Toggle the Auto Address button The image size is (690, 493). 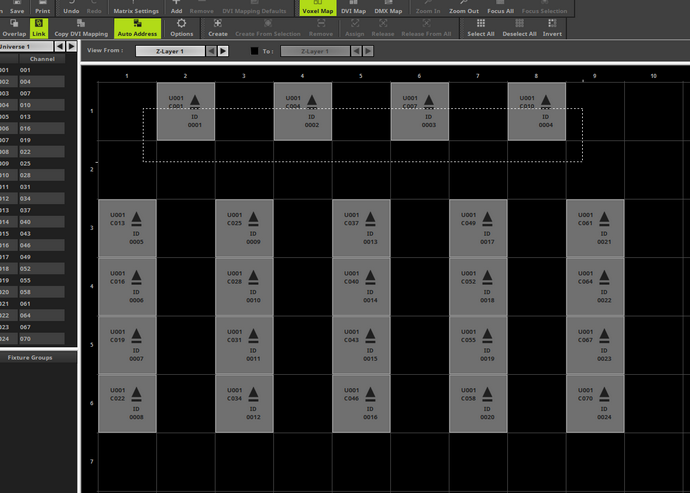pos(137,28)
